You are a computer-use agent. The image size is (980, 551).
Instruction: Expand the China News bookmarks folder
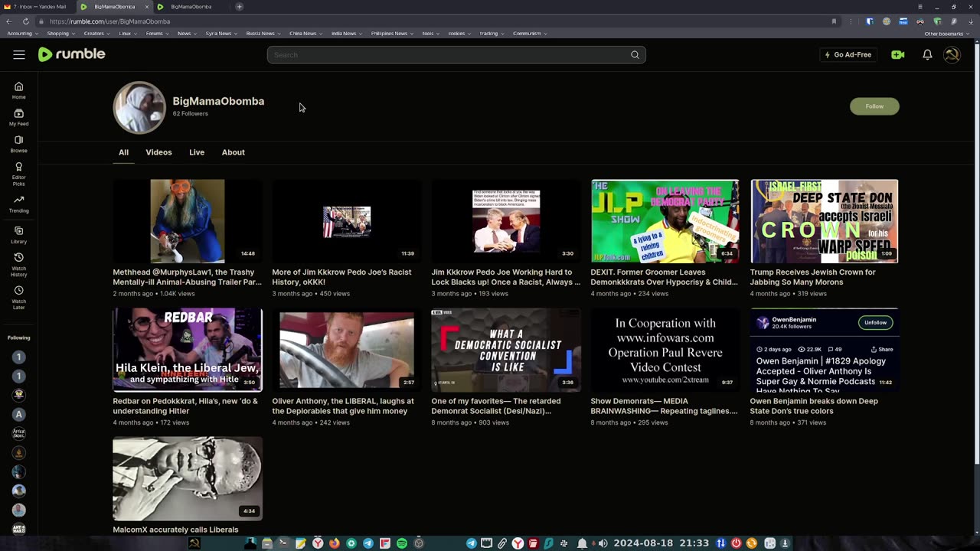tap(305, 34)
